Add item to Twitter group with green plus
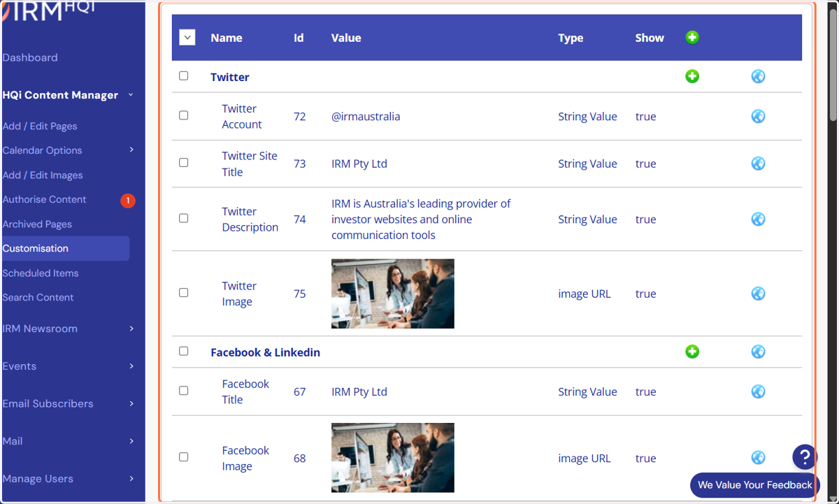This screenshot has width=839, height=504. [x=692, y=76]
